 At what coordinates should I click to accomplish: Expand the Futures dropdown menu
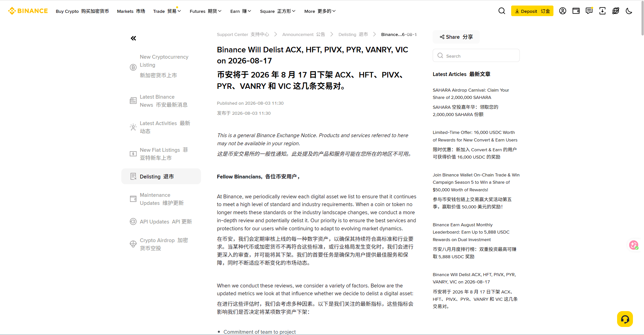(x=206, y=11)
